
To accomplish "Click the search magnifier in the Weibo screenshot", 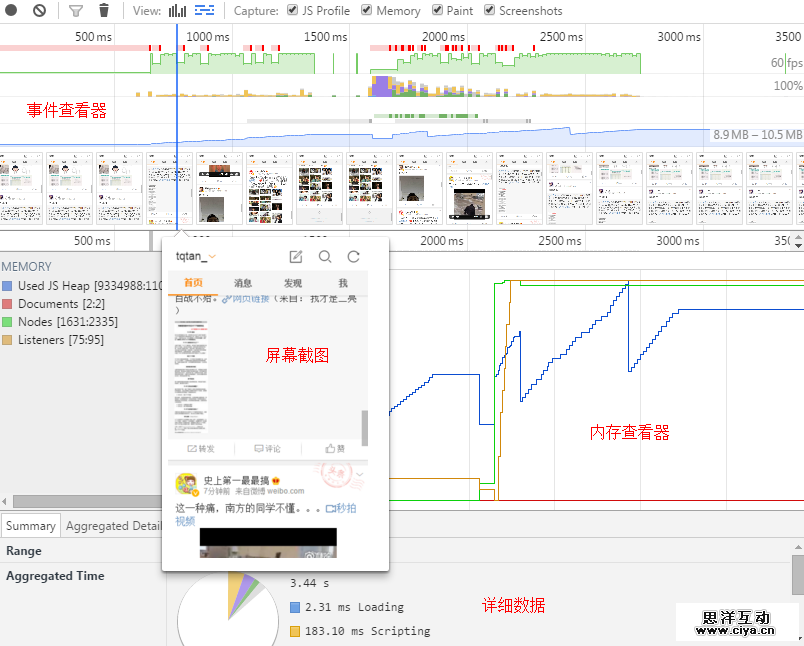I will click(325, 256).
